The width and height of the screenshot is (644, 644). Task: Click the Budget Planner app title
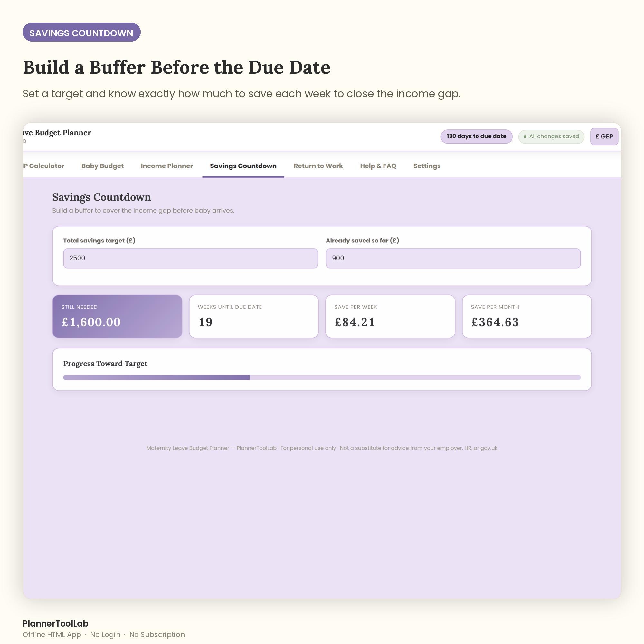coord(57,133)
